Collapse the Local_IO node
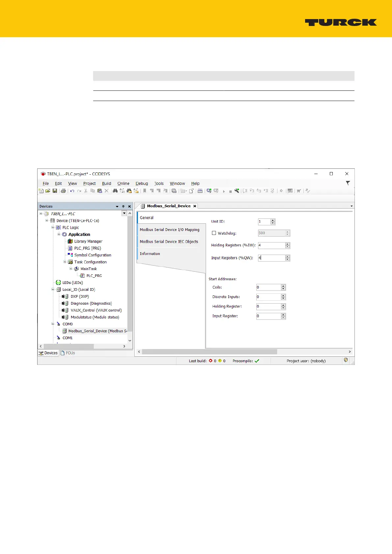This screenshot has width=392, height=554. [x=53, y=290]
